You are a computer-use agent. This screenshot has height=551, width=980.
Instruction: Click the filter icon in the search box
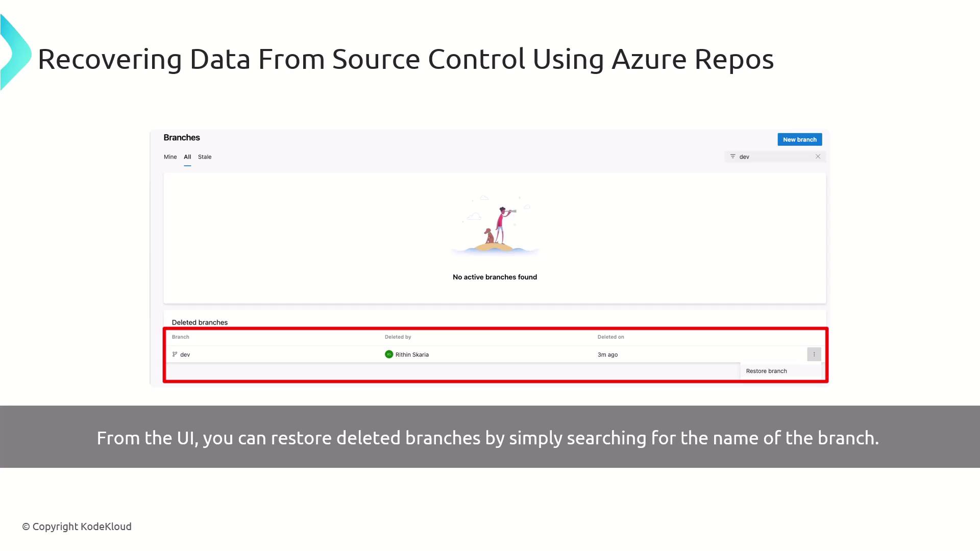[732, 157]
